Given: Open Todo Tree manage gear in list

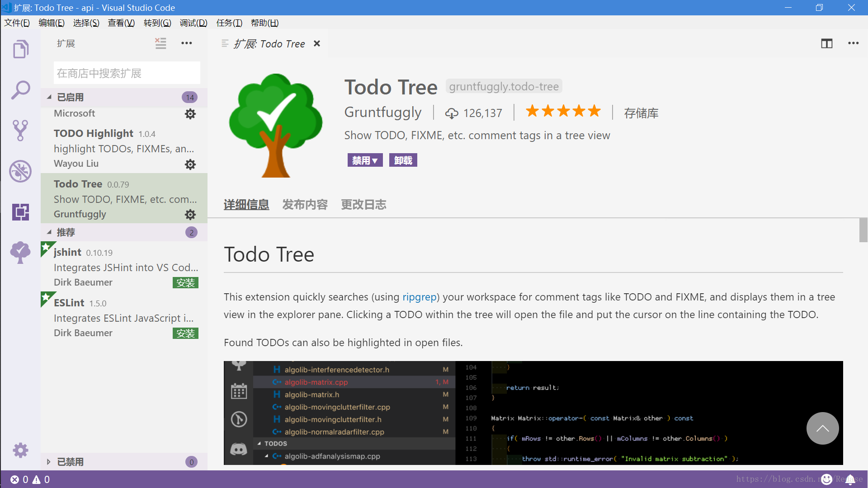Looking at the screenshot, I should point(190,215).
